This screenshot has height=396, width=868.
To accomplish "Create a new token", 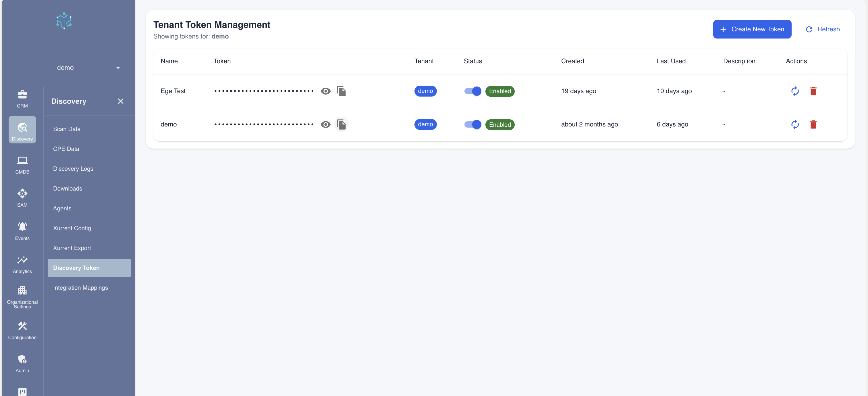I will [752, 29].
